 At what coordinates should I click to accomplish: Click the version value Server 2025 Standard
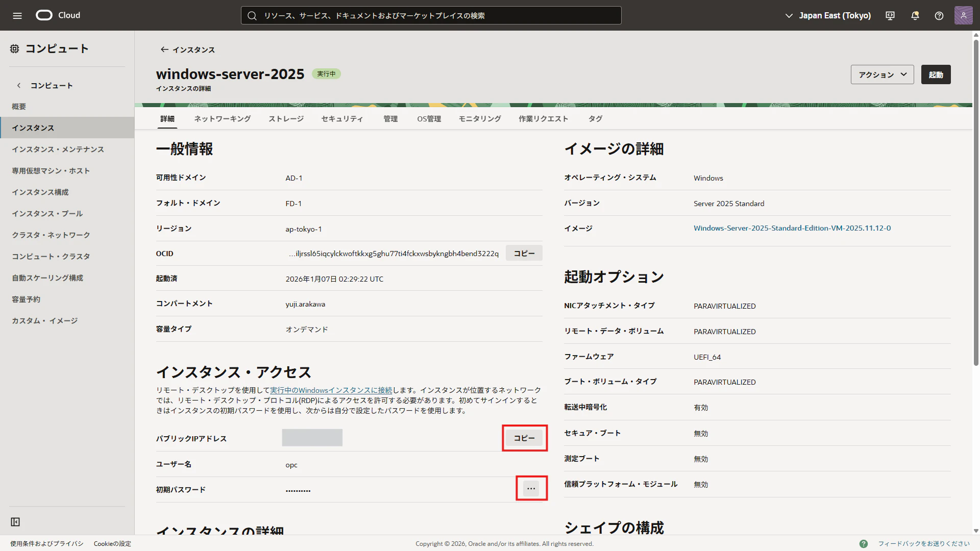(728, 204)
